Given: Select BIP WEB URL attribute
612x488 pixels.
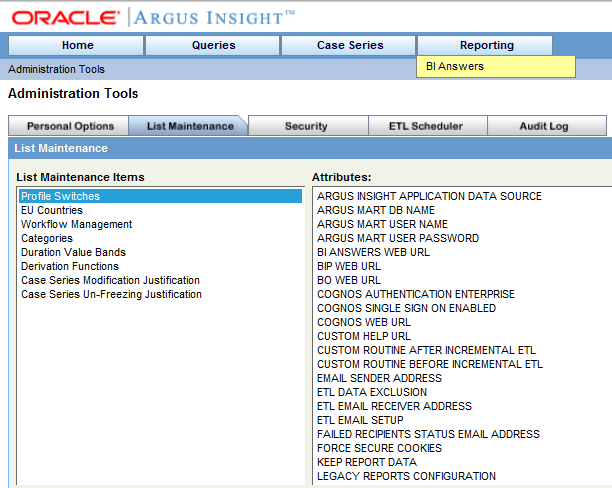Looking at the screenshot, I should tap(349, 266).
